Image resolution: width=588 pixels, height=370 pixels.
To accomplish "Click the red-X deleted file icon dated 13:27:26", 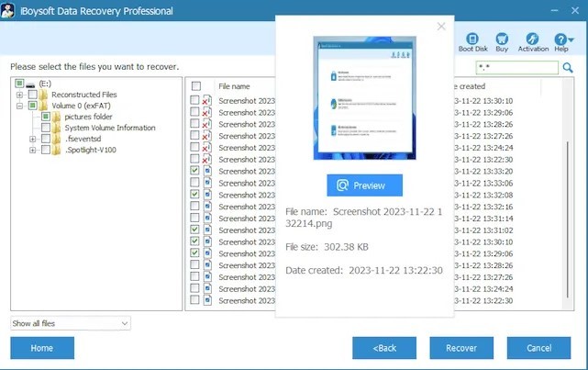I will 207,136.
